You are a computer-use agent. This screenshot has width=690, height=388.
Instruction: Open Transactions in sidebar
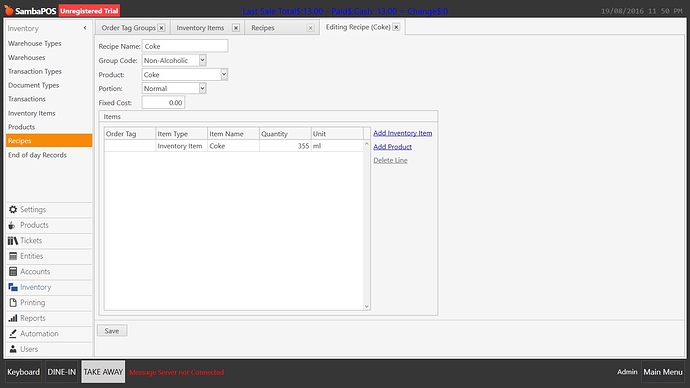26,99
